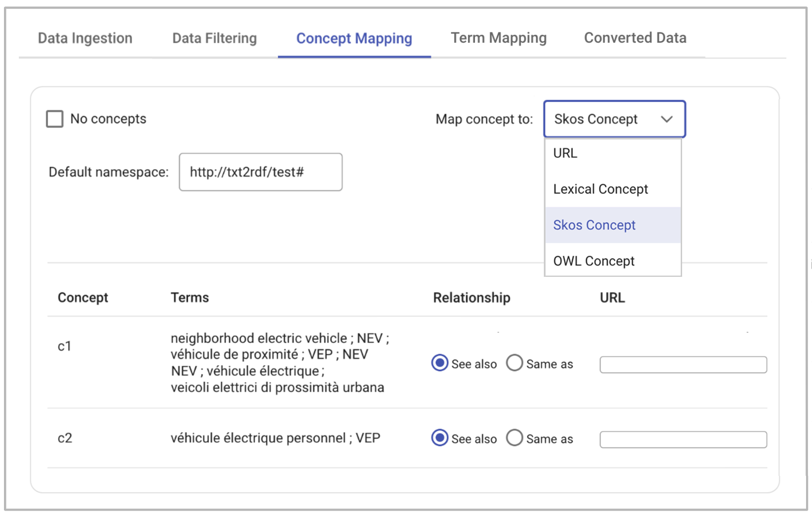
Task: Open the Converted Data tab
Action: point(635,38)
